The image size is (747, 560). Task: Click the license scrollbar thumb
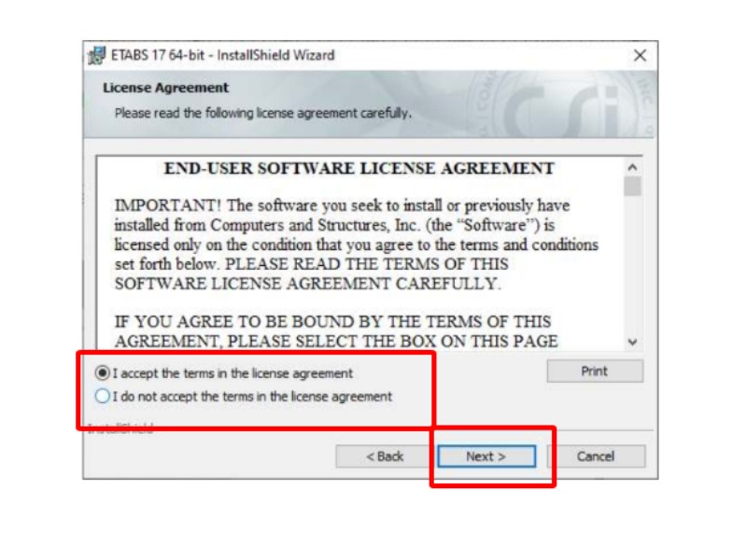(633, 186)
